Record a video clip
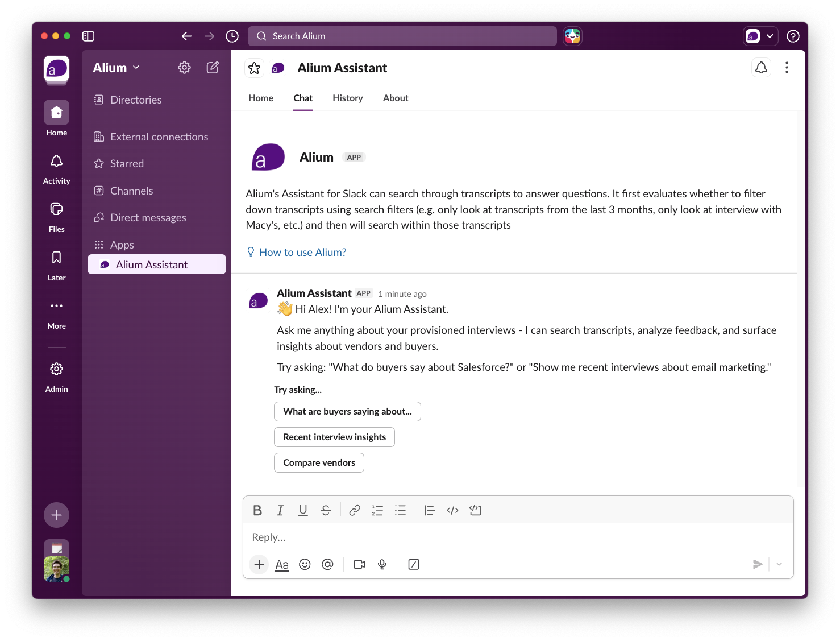 point(359,564)
